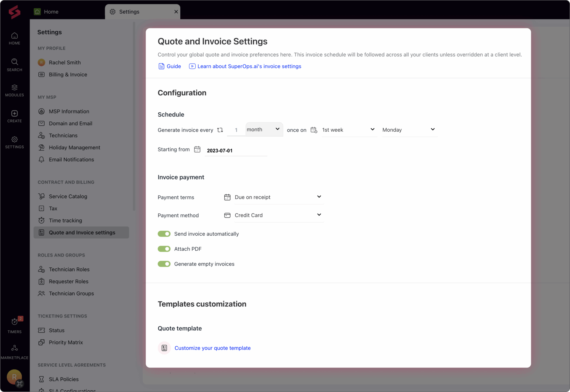Open Modules in the left rail

point(14,90)
